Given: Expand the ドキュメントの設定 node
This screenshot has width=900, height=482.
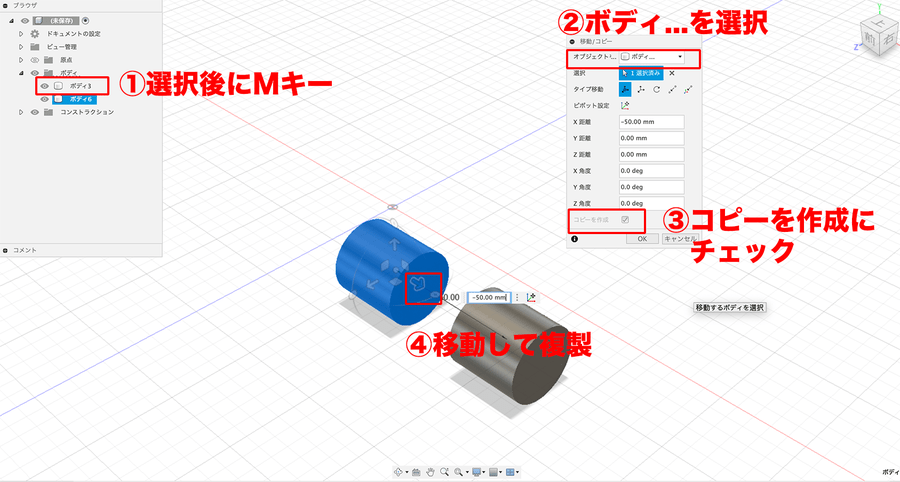Looking at the screenshot, I should click(x=21, y=34).
